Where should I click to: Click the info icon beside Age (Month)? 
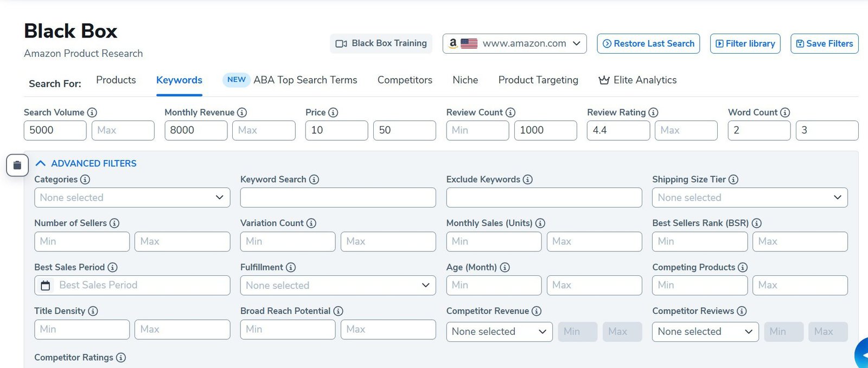click(505, 267)
